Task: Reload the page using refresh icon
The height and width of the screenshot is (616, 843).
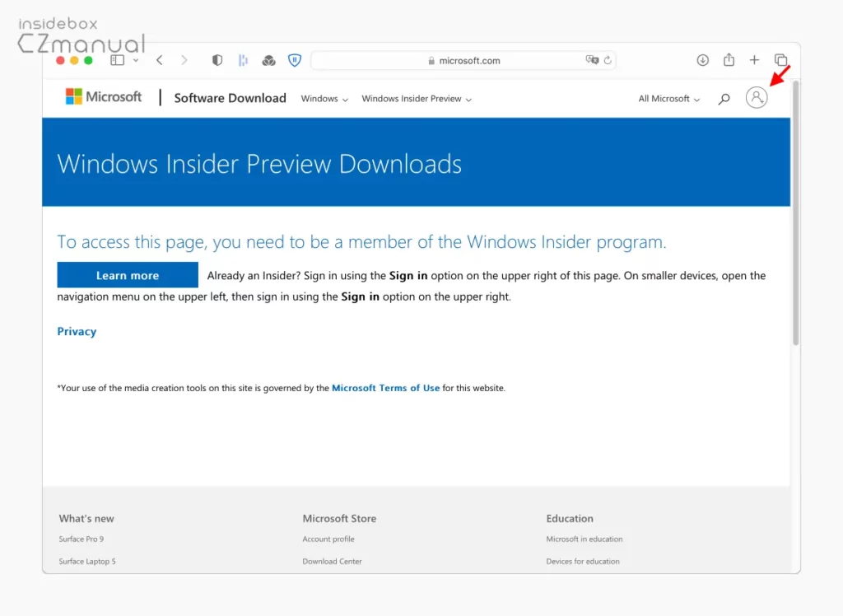Action: (x=608, y=60)
